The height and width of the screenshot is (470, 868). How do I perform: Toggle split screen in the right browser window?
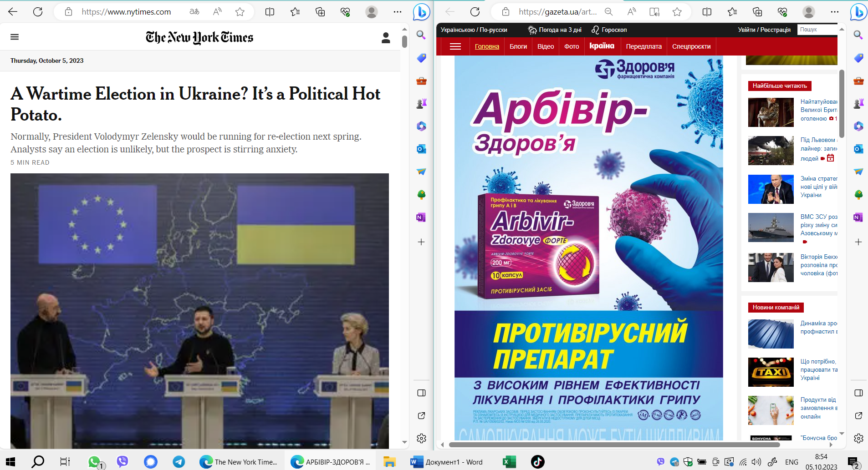707,12
